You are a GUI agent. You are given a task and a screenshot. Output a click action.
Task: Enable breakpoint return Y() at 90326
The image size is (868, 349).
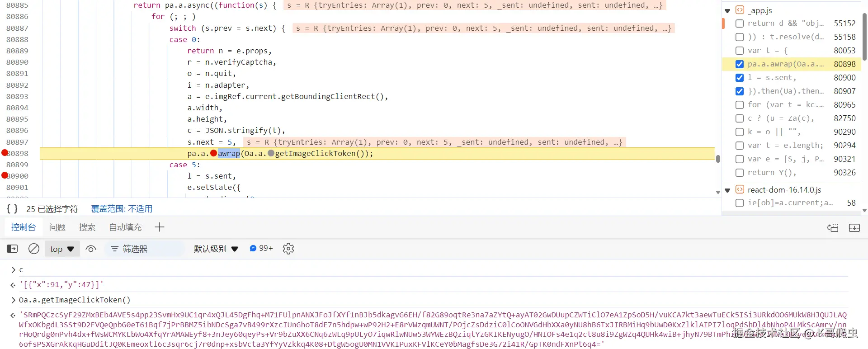[x=740, y=173]
